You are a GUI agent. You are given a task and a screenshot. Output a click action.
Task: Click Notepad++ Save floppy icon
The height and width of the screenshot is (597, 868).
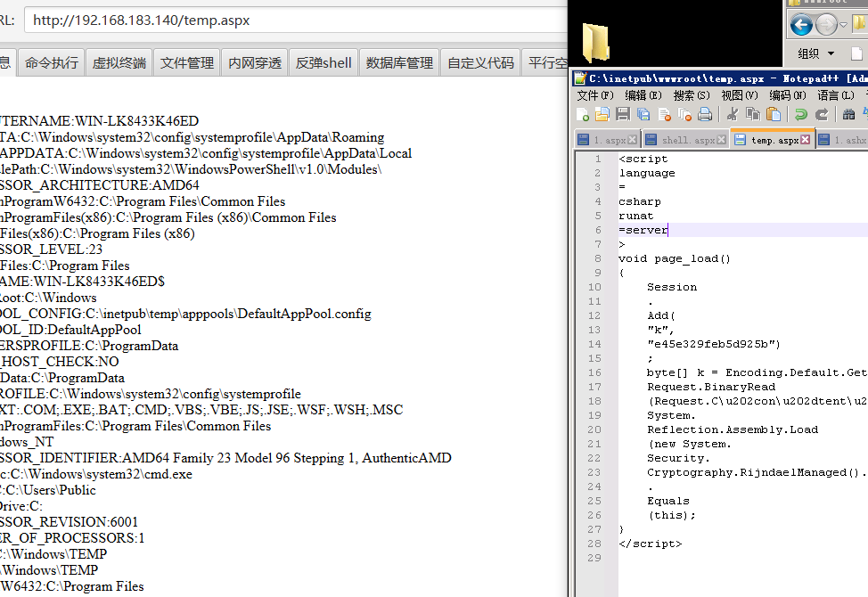click(623, 115)
